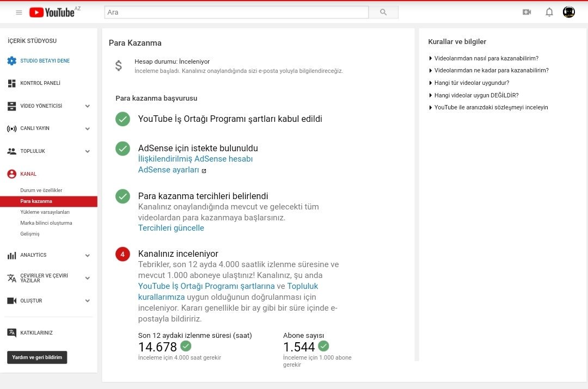Open Gelişmiş channel settings
This screenshot has height=389, width=588.
point(29,234)
